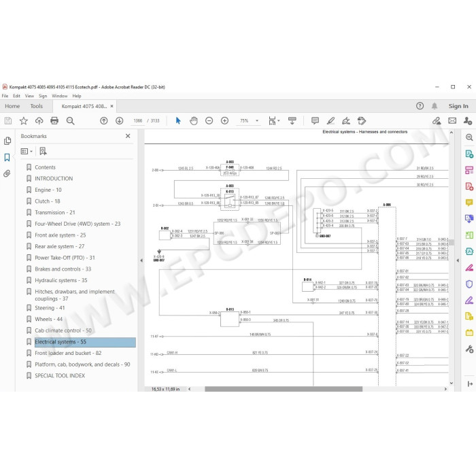Go to previous page arrow
476x476 pixels.
tap(104, 121)
